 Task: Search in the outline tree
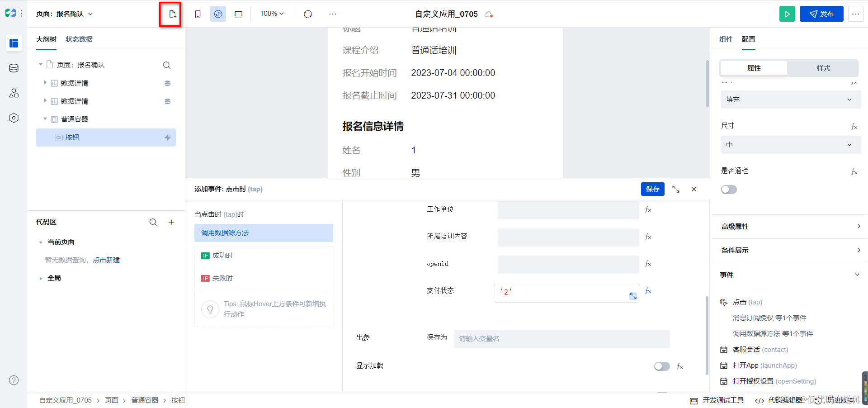tap(167, 65)
